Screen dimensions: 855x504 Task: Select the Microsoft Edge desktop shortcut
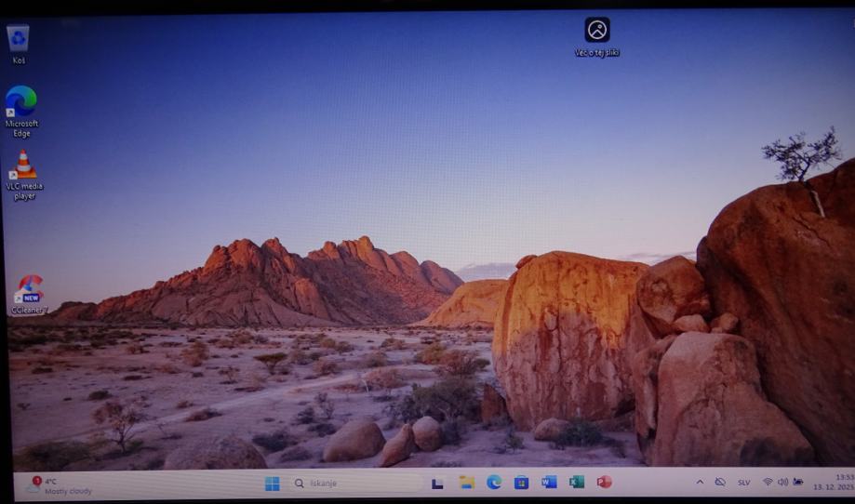click(20, 102)
